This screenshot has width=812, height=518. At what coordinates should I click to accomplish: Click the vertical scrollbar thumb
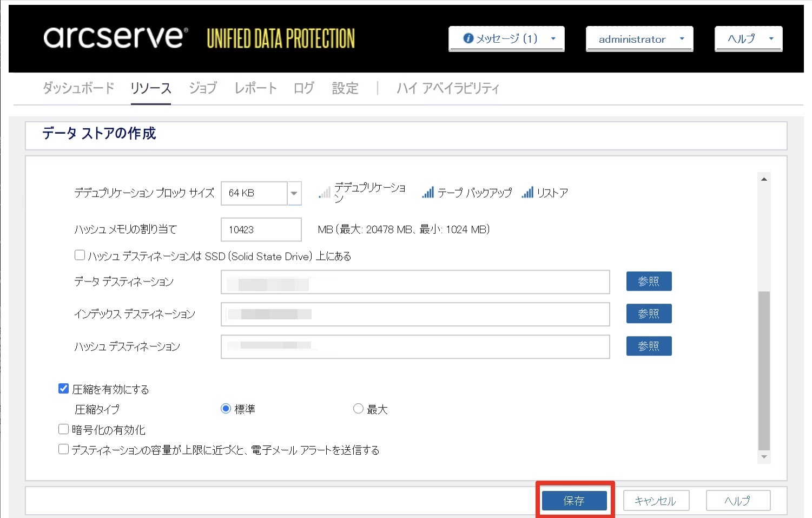(x=764, y=371)
